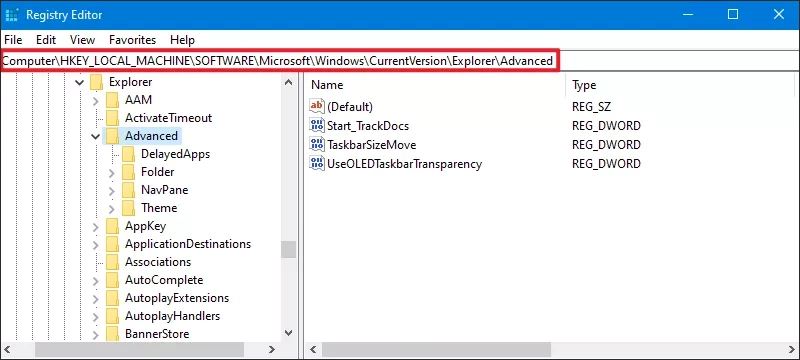Image resolution: width=800 pixels, height=360 pixels.
Task: Click the AutoComplete folder icon
Action: (112, 280)
